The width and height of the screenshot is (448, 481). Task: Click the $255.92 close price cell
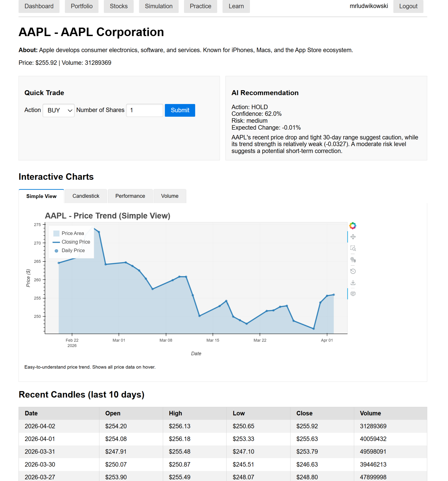point(322,426)
